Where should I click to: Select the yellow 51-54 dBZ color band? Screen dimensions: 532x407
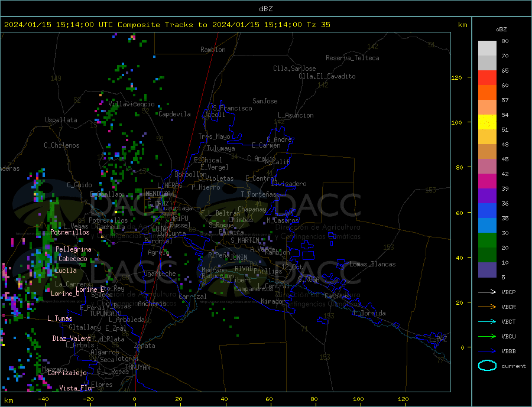pyautogui.click(x=487, y=122)
